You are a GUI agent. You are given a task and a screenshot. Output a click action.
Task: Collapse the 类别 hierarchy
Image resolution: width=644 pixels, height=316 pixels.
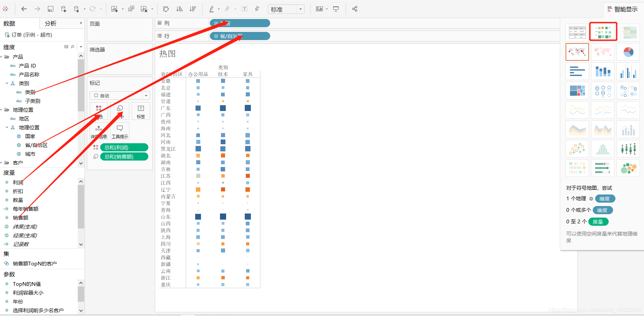click(7, 83)
